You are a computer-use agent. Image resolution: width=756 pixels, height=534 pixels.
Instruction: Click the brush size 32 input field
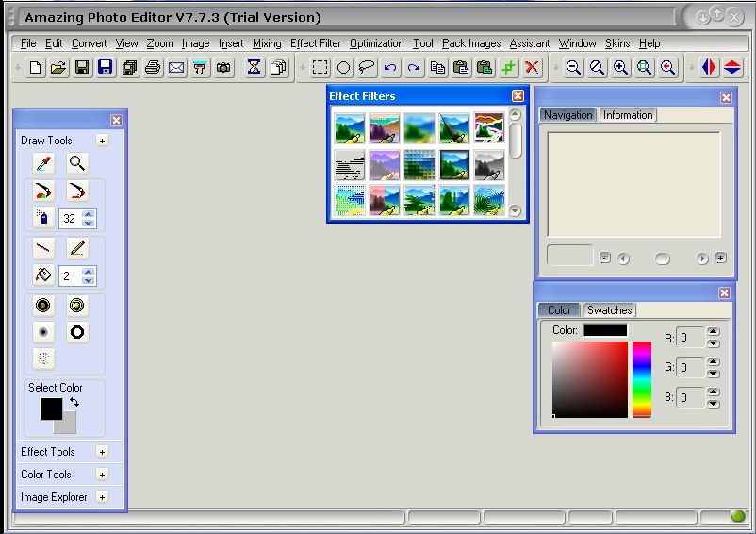coord(70,219)
